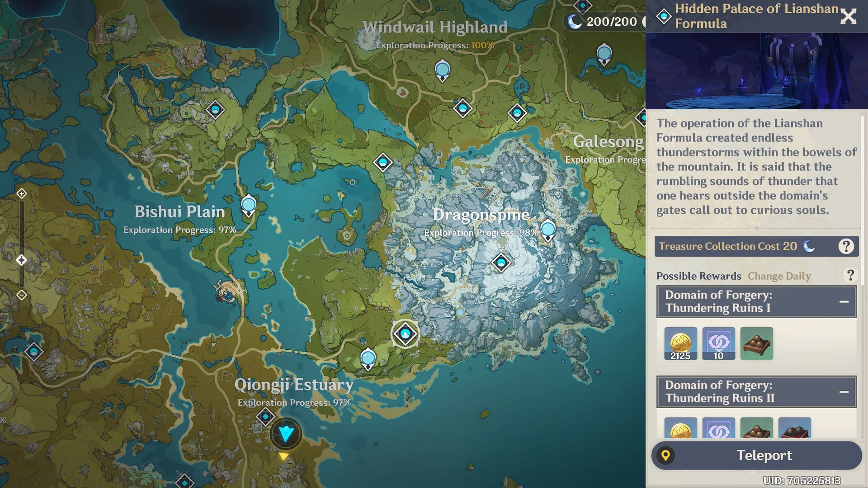Click the gold coin reward thumbnail

coord(679,344)
